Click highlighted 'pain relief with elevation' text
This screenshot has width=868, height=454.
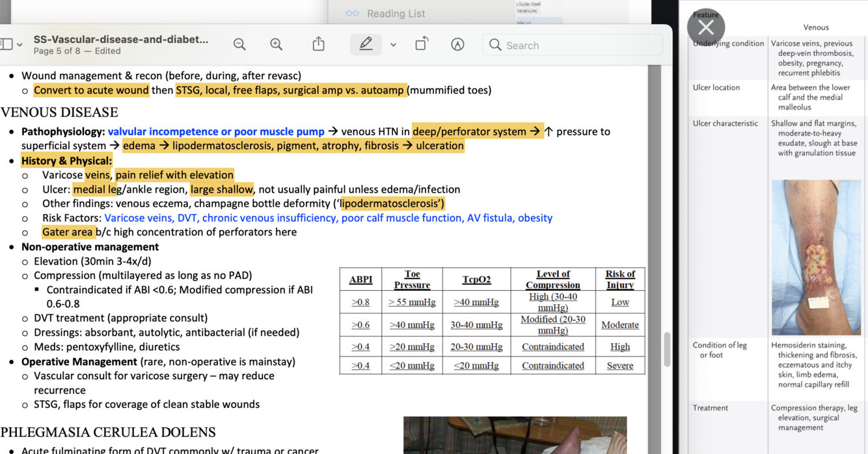(x=175, y=175)
